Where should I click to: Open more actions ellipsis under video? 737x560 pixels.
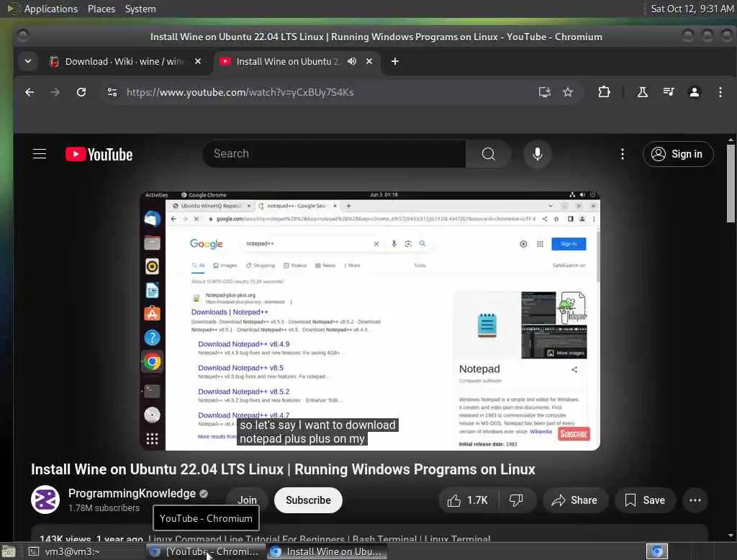point(695,500)
